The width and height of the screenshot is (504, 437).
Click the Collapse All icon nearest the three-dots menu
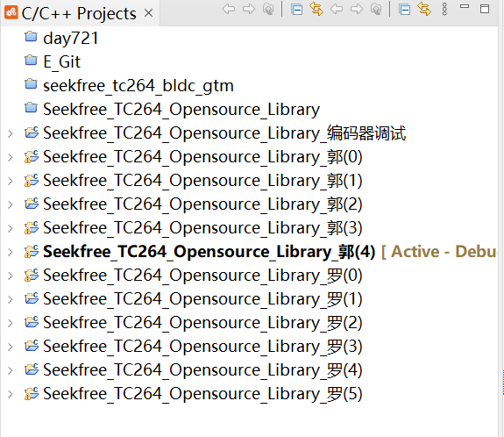coord(404,10)
